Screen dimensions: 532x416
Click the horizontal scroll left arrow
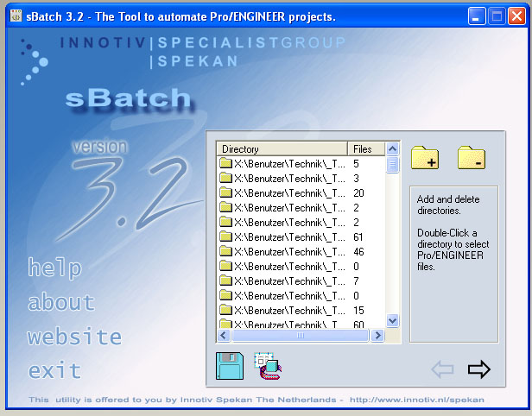pos(223,336)
